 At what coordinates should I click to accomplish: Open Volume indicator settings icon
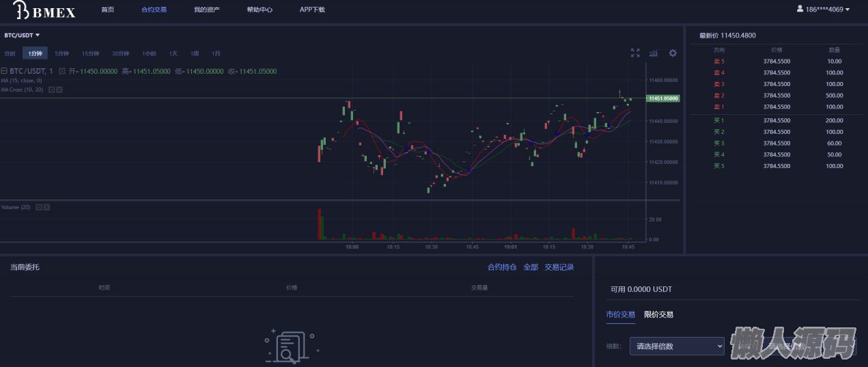[x=39, y=207]
